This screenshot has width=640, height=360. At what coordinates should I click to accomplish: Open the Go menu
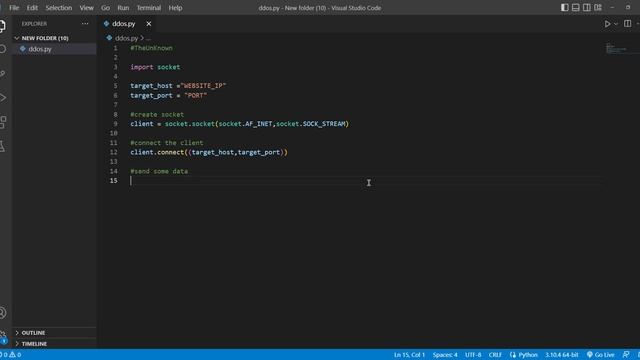pyautogui.click(x=105, y=8)
